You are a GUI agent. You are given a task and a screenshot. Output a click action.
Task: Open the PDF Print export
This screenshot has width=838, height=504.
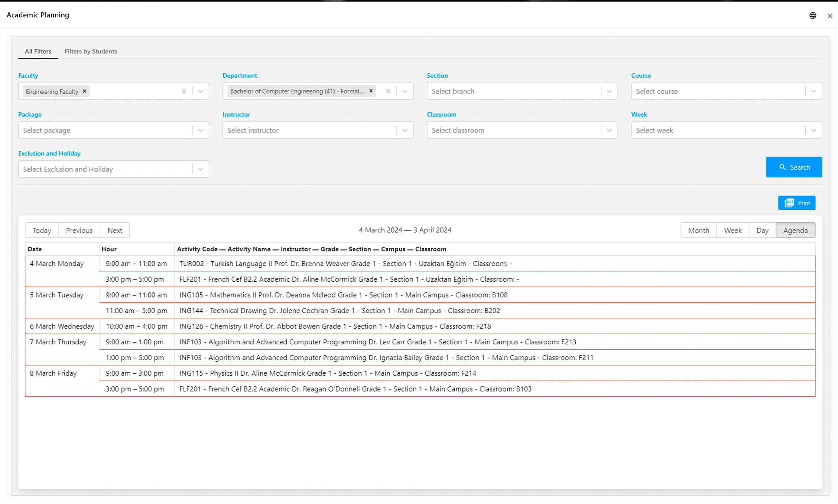tap(796, 203)
